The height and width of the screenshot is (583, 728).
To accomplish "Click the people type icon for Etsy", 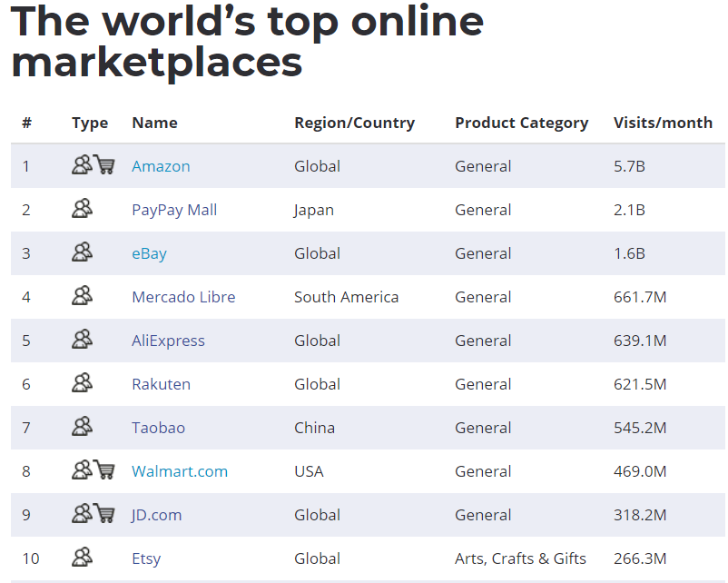I will [83, 557].
